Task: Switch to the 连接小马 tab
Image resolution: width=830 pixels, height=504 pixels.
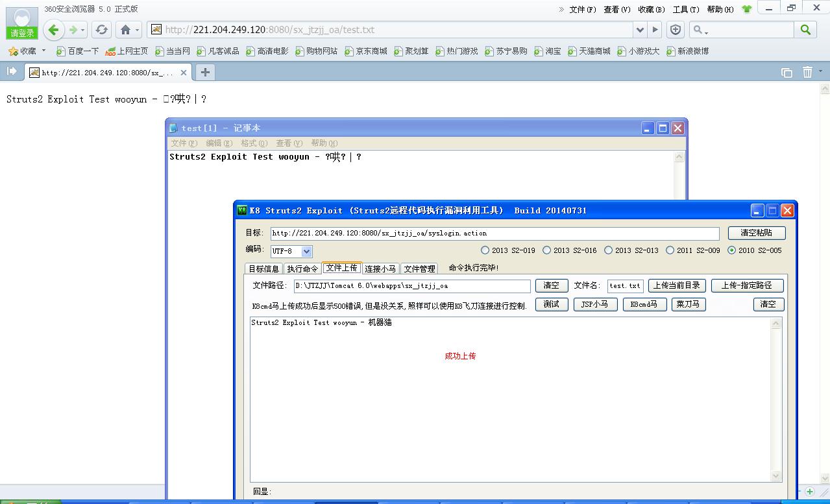Action: click(x=380, y=269)
